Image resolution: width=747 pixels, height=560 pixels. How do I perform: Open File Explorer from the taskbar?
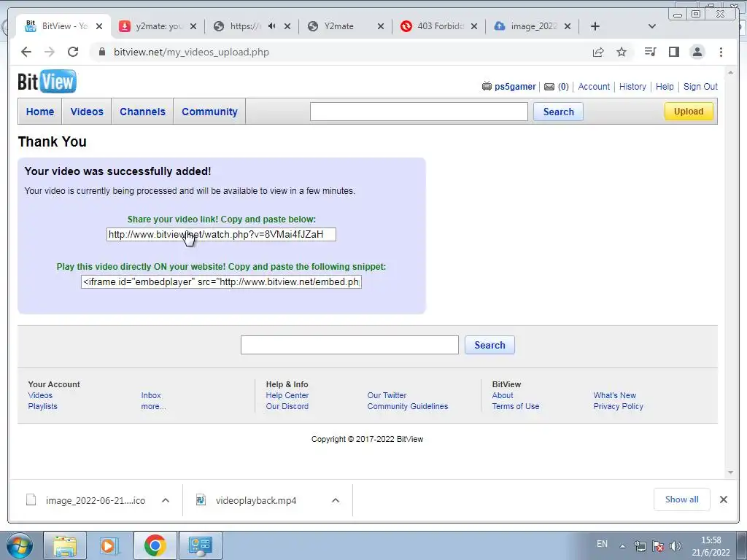pos(65,545)
